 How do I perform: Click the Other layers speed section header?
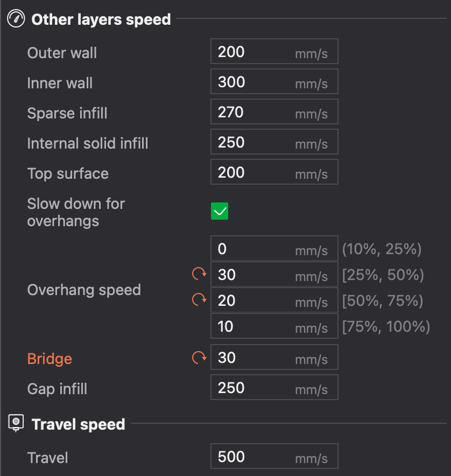101,19
